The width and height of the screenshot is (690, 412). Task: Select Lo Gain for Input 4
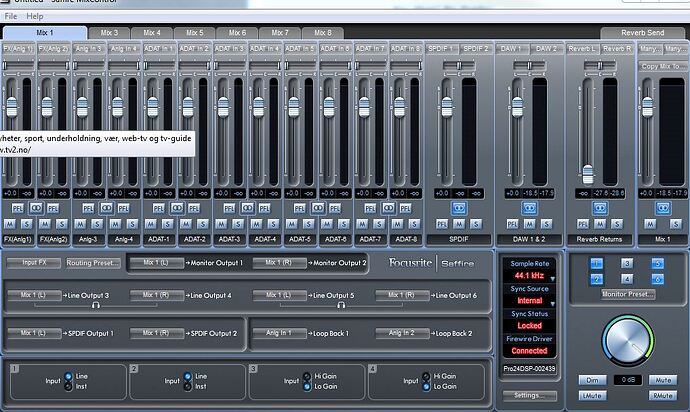tap(426, 386)
